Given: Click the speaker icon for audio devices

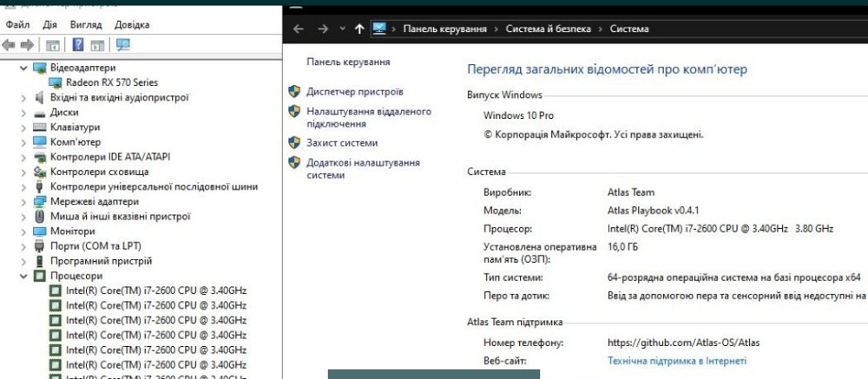Looking at the screenshot, I should [x=39, y=97].
